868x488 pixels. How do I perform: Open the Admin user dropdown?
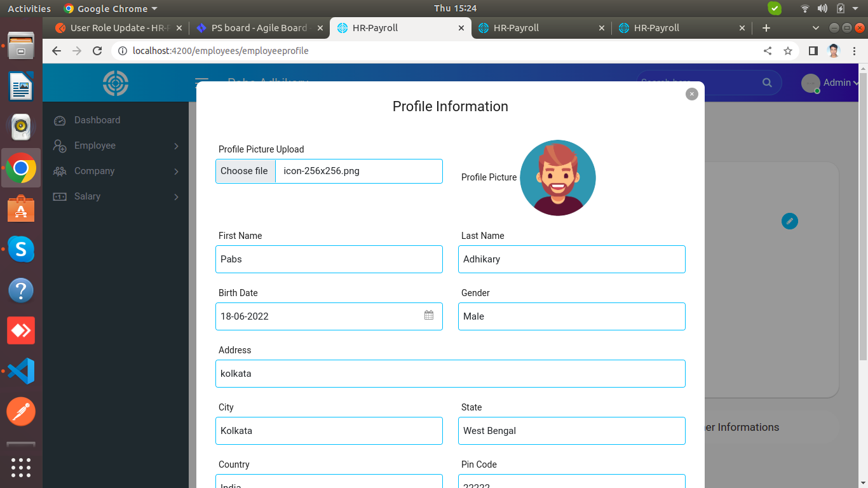tap(832, 83)
